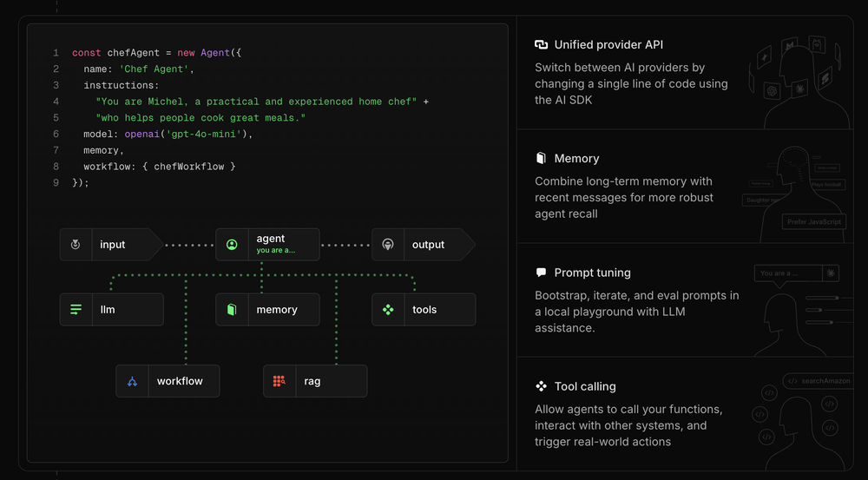Click the Prompt tuning speech bubble icon
This screenshot has height=480, width=868.
click(541, 273)
